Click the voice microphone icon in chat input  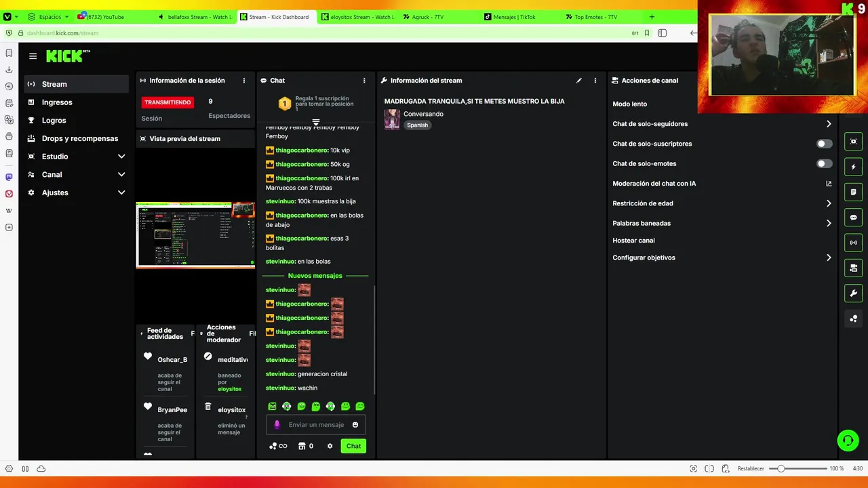pyautogui.click(x=277, y=425)
